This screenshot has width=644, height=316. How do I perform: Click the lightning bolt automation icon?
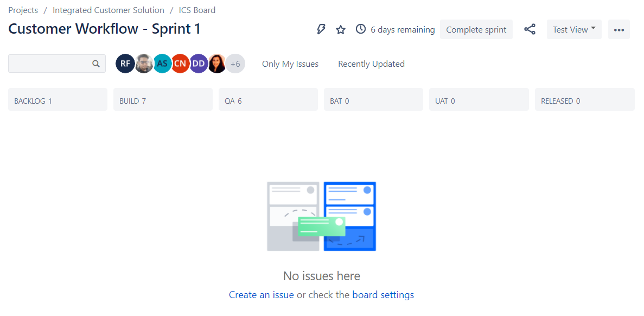[x=321, y=29]
